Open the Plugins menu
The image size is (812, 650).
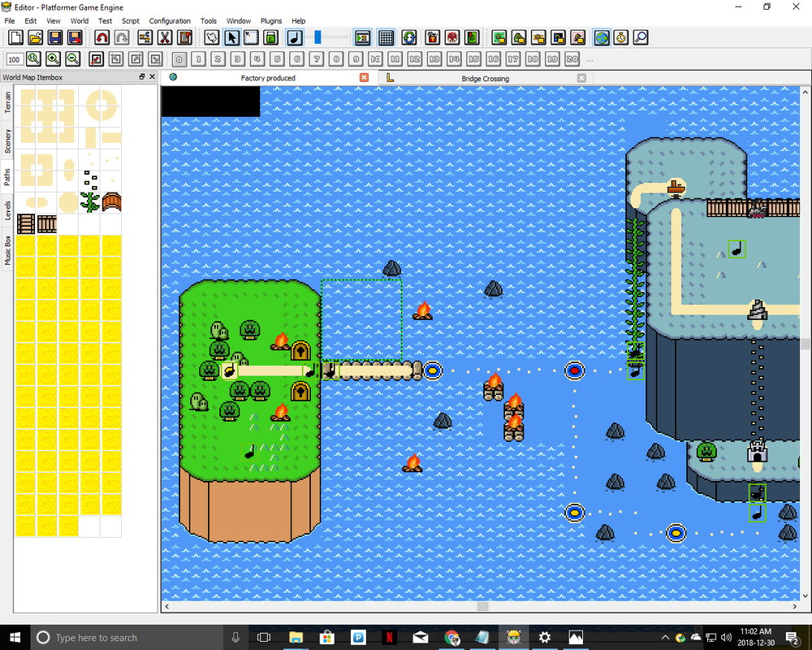coord(271,21)
